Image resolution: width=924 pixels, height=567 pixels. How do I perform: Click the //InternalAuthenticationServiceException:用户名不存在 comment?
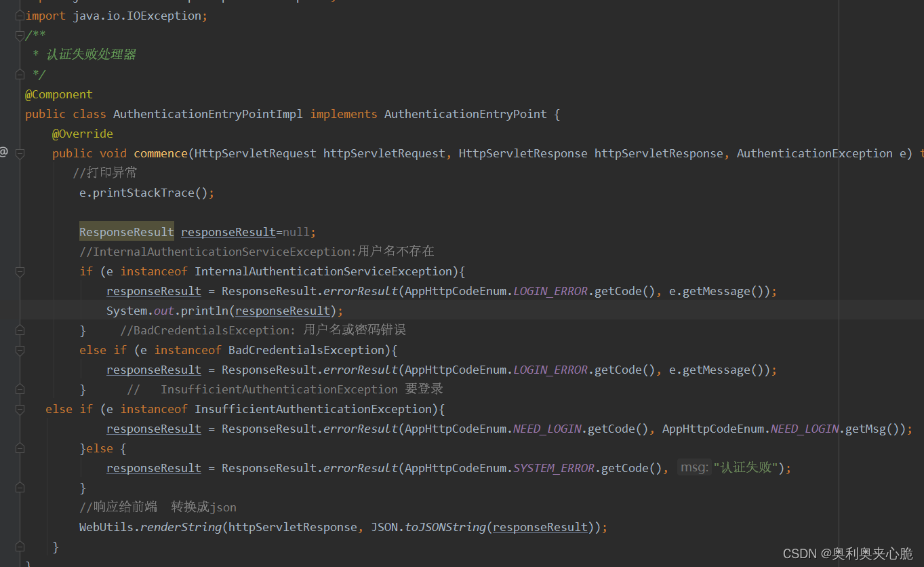(x=257, y=252)
